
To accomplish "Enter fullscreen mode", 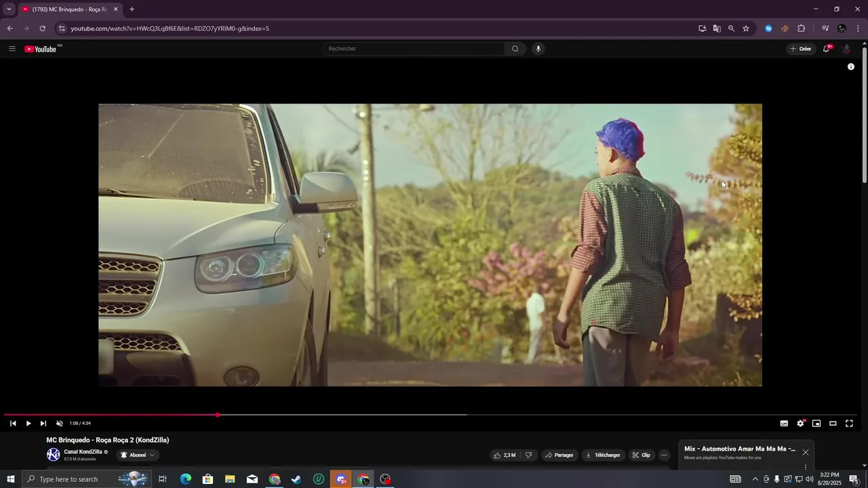I will 849,424.
